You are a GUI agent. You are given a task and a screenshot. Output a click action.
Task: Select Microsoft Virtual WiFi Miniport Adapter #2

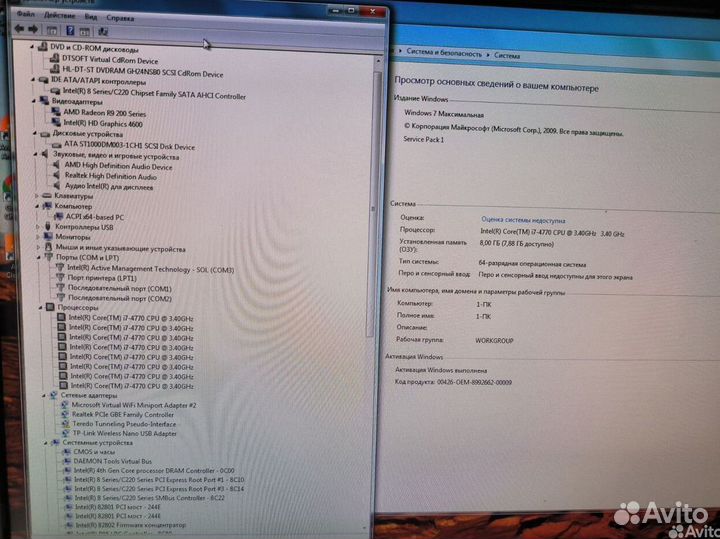coord(134,405)
